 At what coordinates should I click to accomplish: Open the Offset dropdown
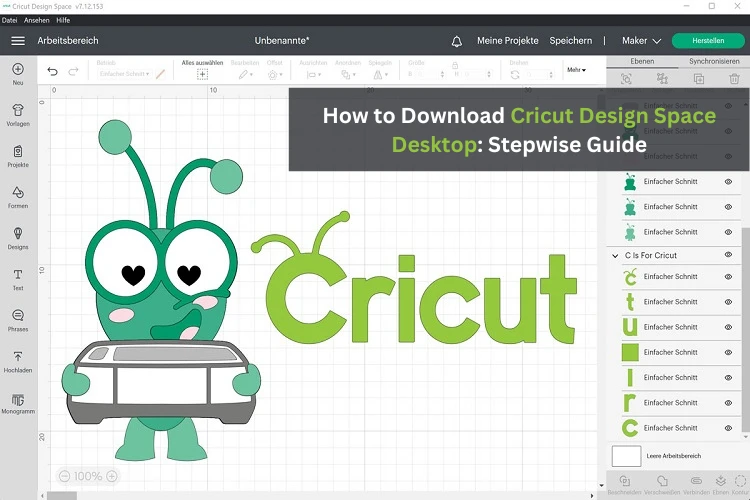pyautogui.click(x=275, y=75)
